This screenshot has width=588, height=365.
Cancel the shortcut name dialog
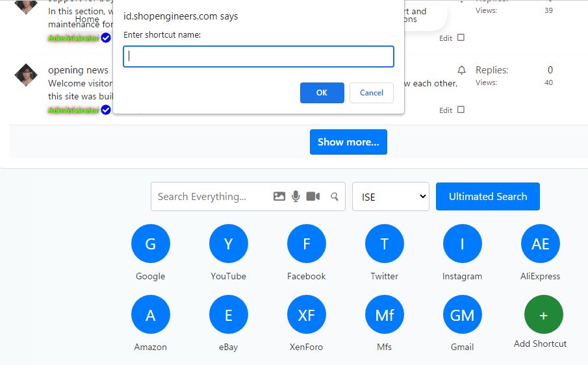pyautogui.click(x=372, y=93)
